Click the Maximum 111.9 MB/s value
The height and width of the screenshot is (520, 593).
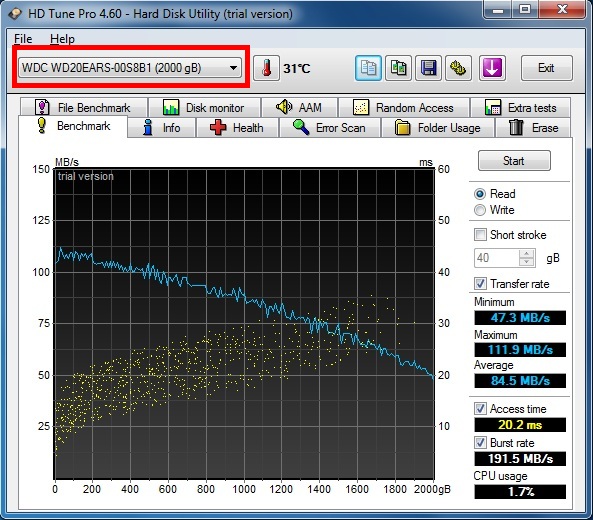(520, 349)
